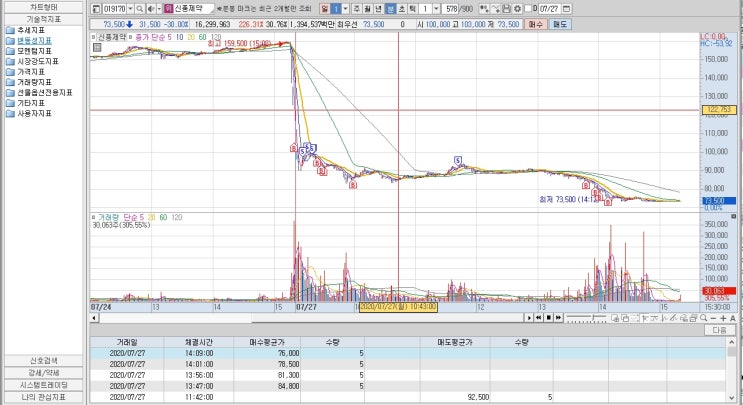Click the bar count input showing 578

(x=451, y=9)
